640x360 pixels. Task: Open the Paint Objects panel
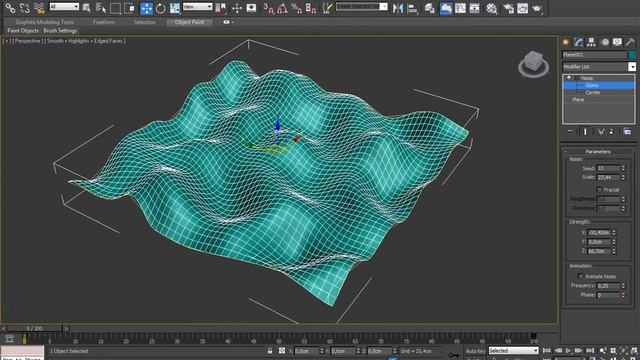click(x=23, y=31)
